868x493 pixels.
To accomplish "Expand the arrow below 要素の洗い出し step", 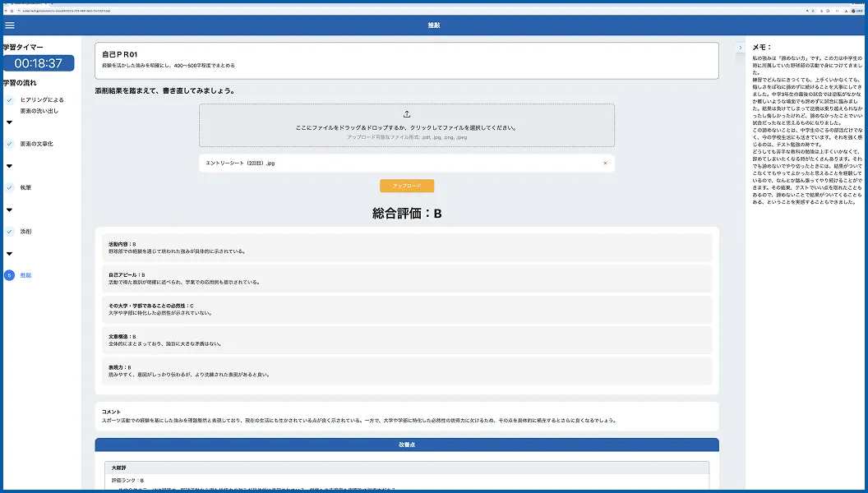I will click(9, 122).
